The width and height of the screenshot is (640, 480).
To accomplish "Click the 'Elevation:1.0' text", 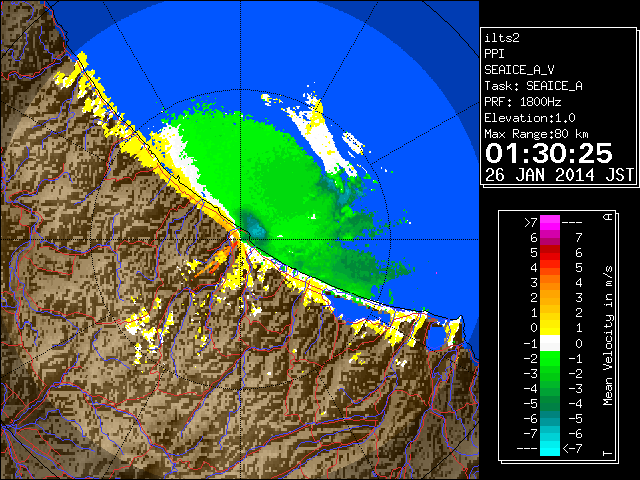I will [530, 118].
